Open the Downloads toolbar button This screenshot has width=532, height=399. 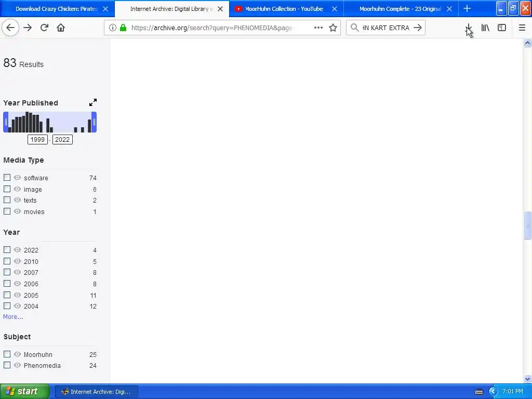click(x=469, y=28)
